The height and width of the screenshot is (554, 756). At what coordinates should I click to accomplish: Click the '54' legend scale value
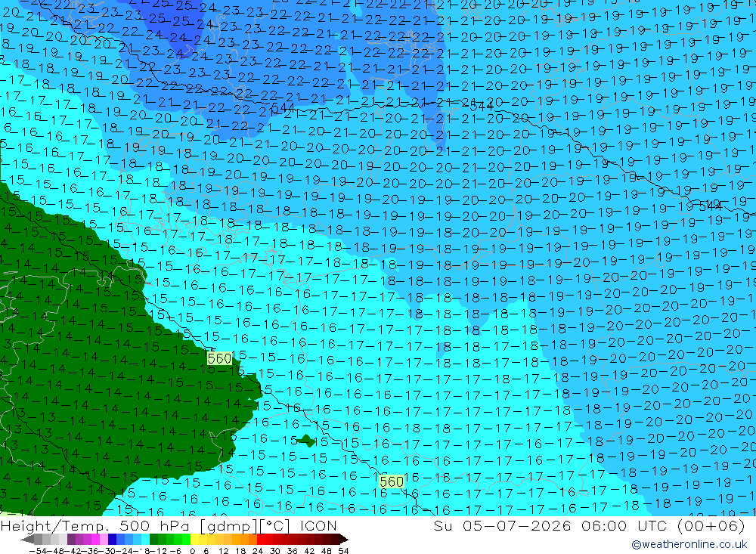[344, 551]
